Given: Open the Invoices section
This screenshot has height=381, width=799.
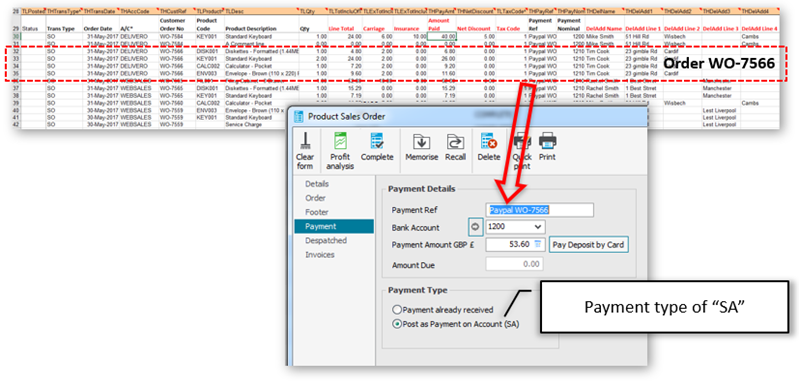Looking at the screenshot, I should pos(319,255).
